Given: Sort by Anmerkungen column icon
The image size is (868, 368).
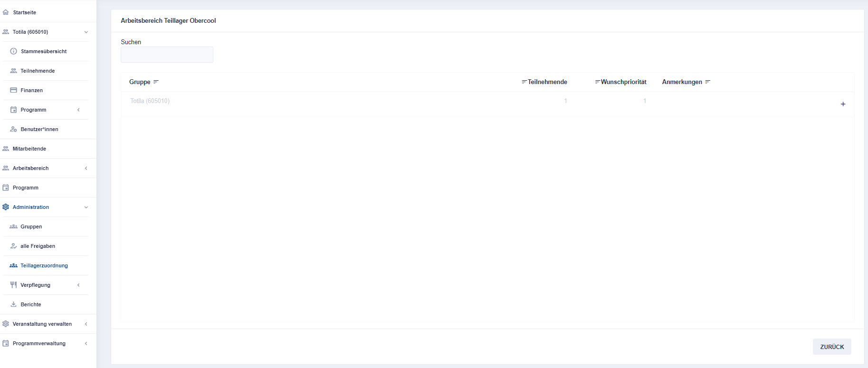Looking at the screenshot, I should pyautogui.click(x=708, y=82).
